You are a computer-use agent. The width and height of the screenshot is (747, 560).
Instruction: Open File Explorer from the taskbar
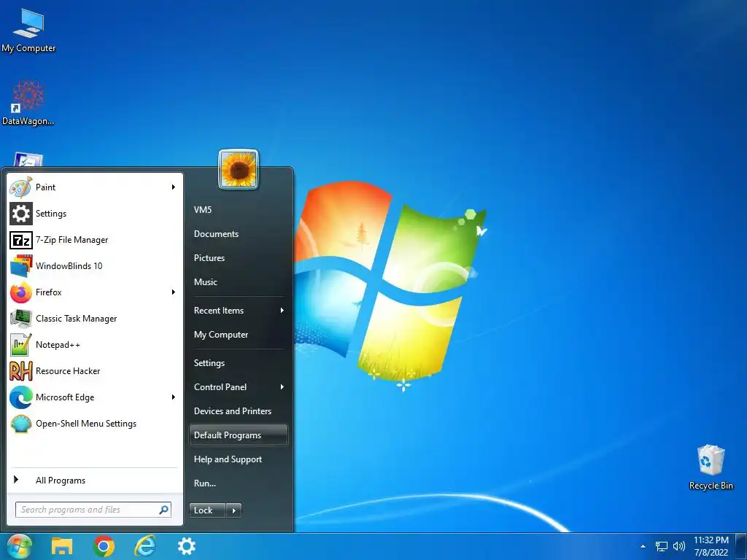pos(62,546)
